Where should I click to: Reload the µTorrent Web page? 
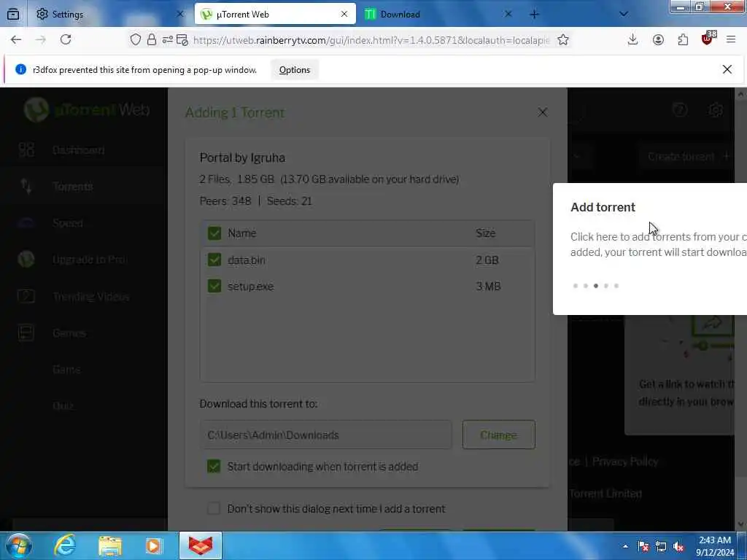(x=66, y=40)
